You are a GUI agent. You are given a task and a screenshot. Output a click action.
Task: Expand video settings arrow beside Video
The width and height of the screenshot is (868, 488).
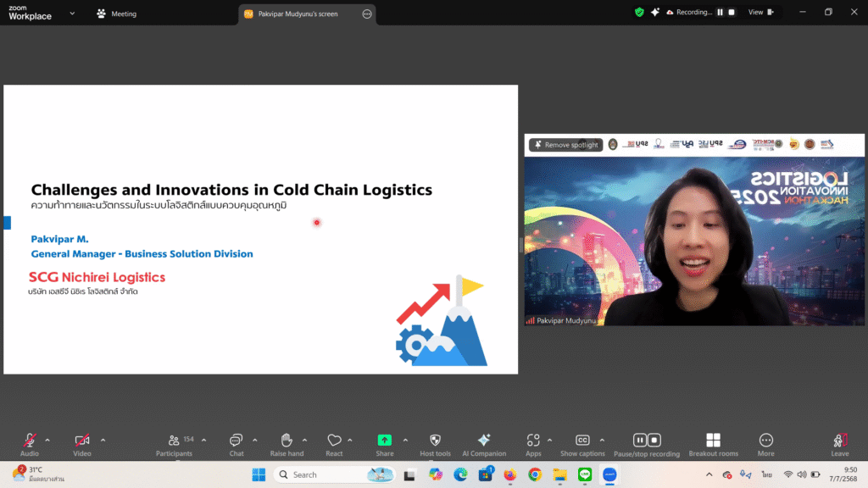click(103, 441)
